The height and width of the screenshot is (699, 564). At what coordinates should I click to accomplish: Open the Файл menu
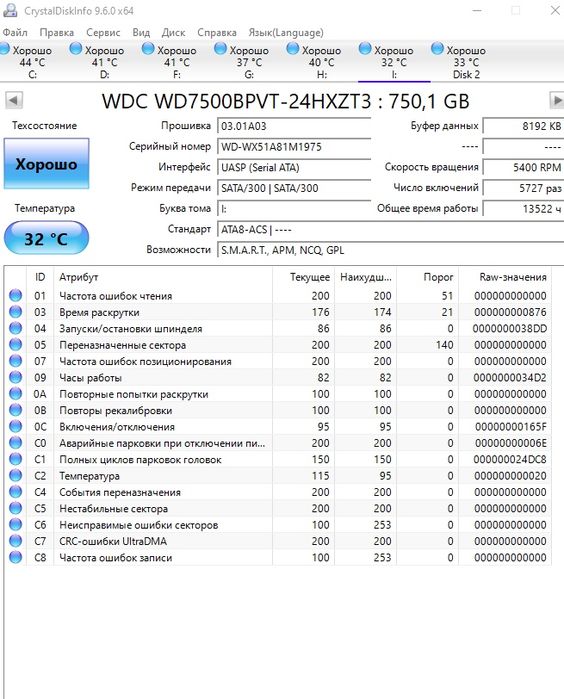coord(15,33)
